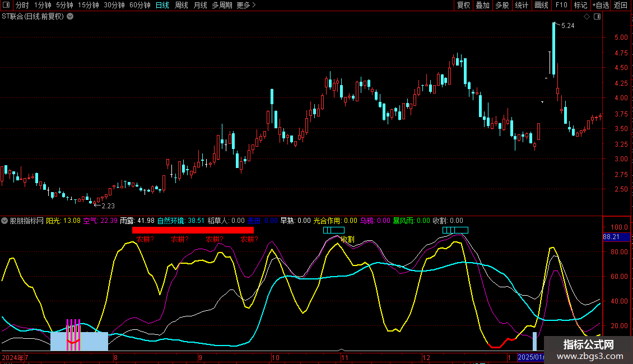This screenshot has height=364, width=633.
Task: Click the 20.00 indicator axis label
Action: (619, 326)
